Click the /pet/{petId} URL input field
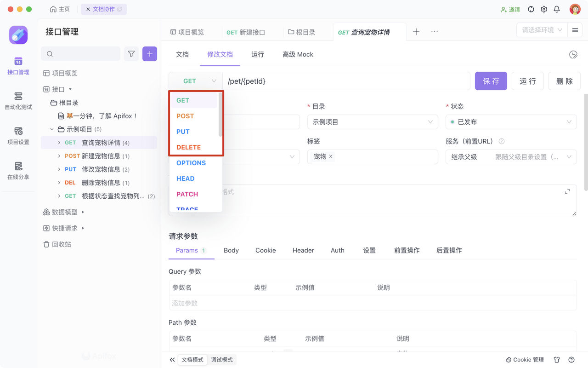The image size is (588, 368). coord(345,81)
